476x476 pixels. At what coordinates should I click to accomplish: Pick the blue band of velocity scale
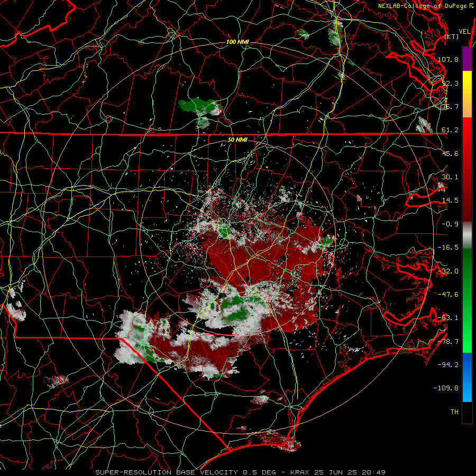467,377
